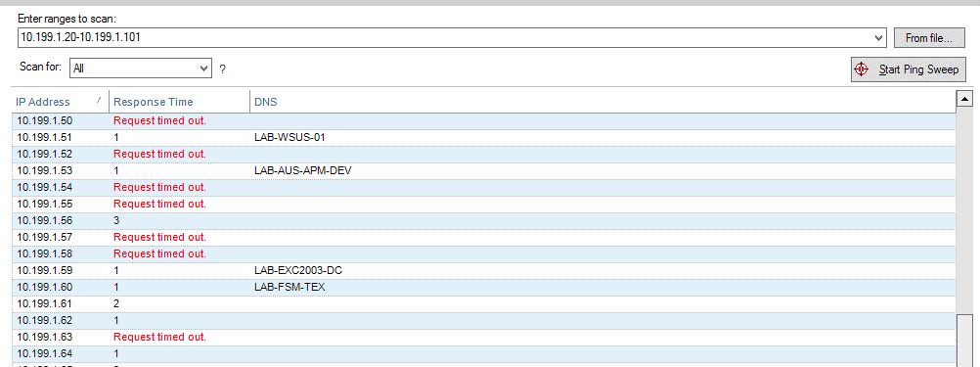The image size is (980, 367).
Task: Click timed out message for 10.199.1.54
Action: (159, 187)
